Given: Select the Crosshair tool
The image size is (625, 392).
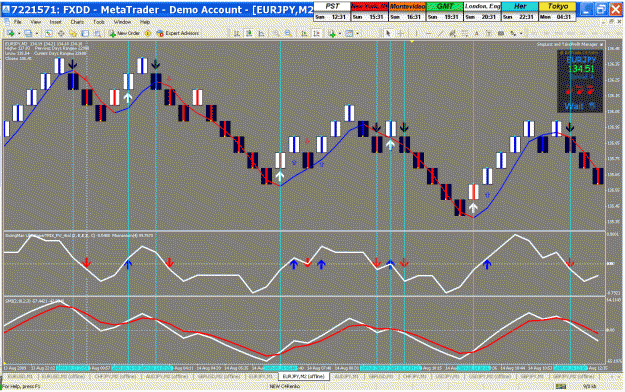Looking at the screenshot, I should 401,33.
